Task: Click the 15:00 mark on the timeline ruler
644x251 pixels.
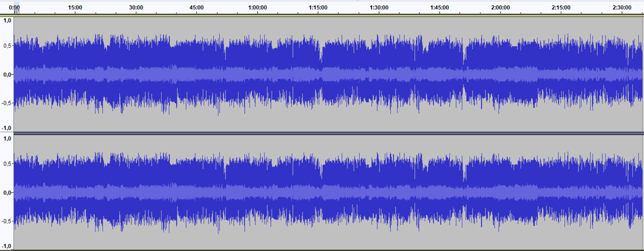Action: (x=76, y=8)
